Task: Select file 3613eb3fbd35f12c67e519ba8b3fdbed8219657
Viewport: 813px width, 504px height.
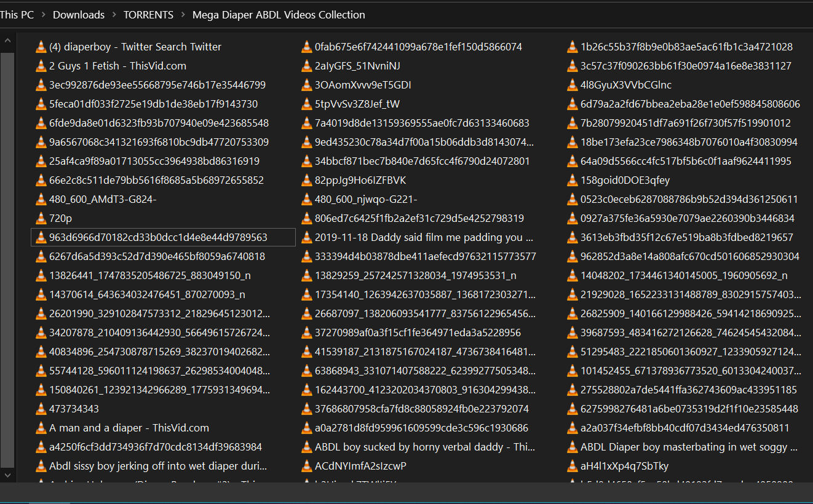Action: (x=687, y=237)
